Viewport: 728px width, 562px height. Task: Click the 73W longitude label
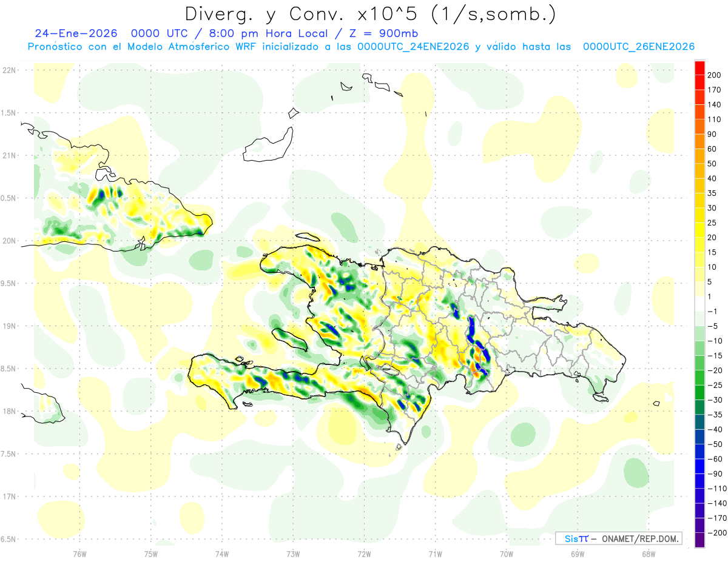pos(293,554)
